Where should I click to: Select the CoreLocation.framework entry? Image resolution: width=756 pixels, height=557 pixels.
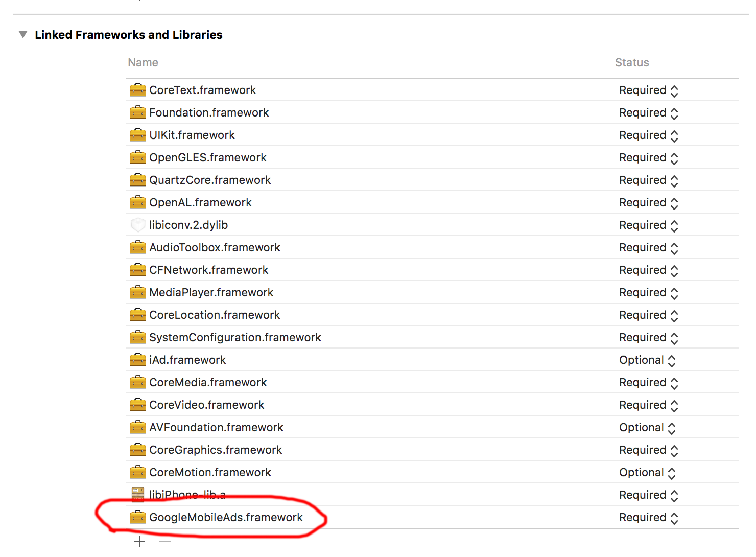[x=432, y=315]
